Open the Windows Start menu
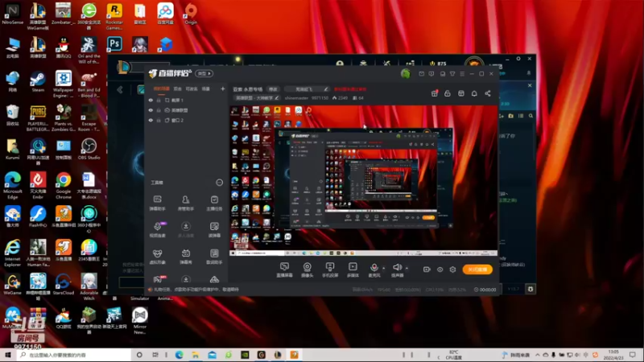 coord(7,355)
